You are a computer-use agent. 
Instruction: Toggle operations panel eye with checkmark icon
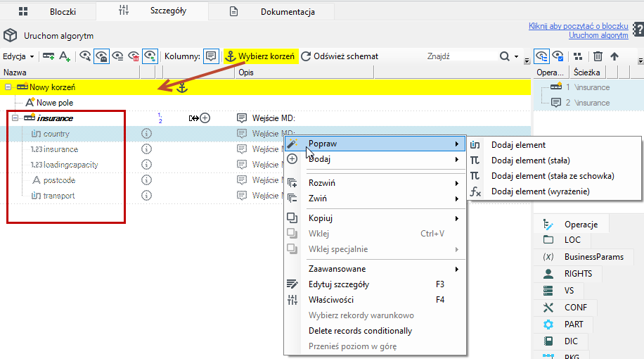(558, 56)
